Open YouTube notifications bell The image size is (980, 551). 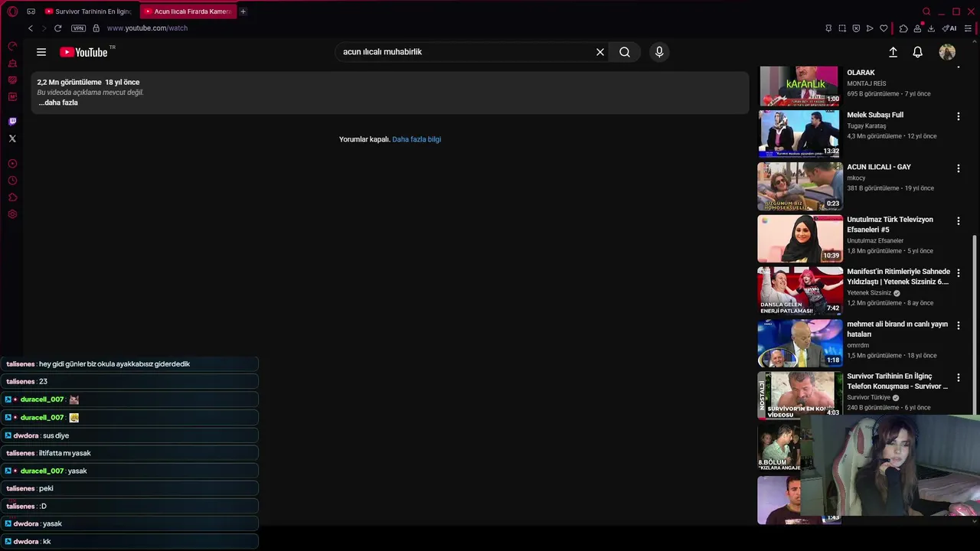point(917,52)
